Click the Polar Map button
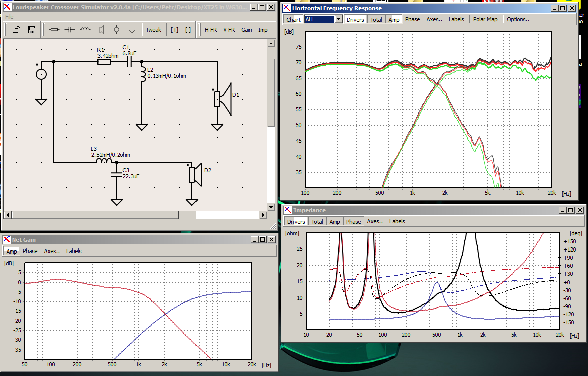The height and width of the screenshot is (376, 588). point(485,19)
